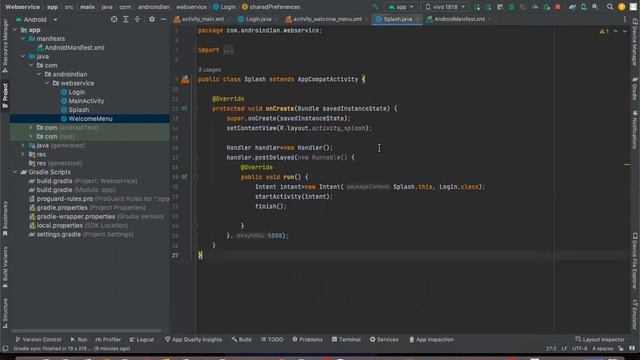Toggle the Bookmarks side panel

(5, 219)
